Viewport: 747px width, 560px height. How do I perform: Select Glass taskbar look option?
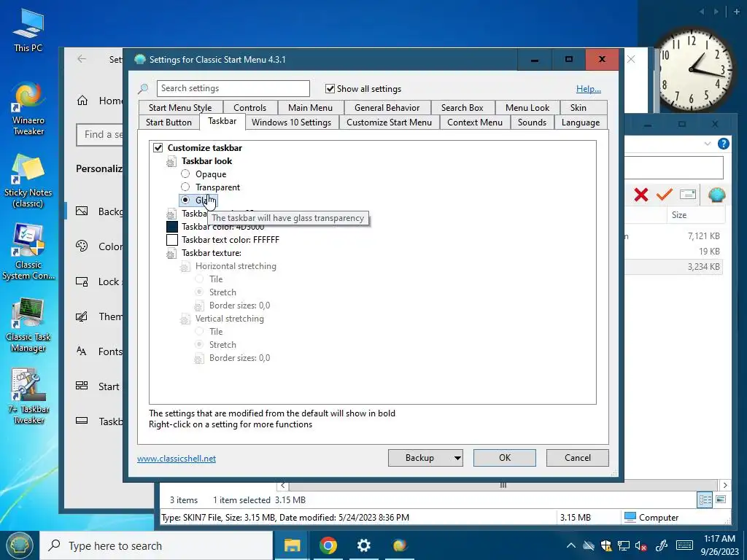click(185, 200)
